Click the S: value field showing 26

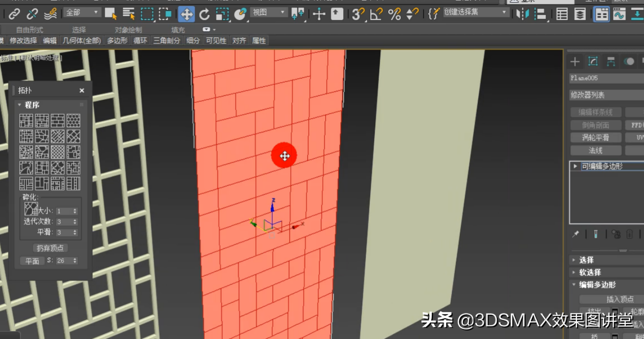tap(64, 260)
